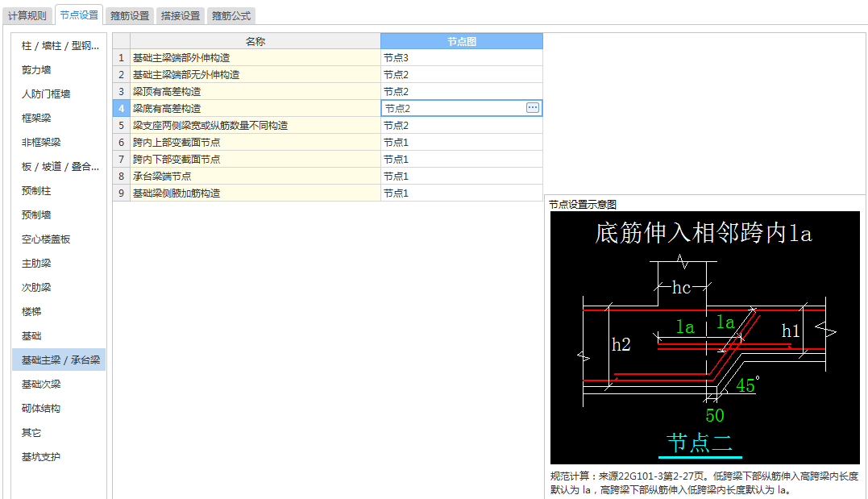The image size is (868, 499).
Task: Click the 节点二 diagram preview
Action: (x=704, y=337)
